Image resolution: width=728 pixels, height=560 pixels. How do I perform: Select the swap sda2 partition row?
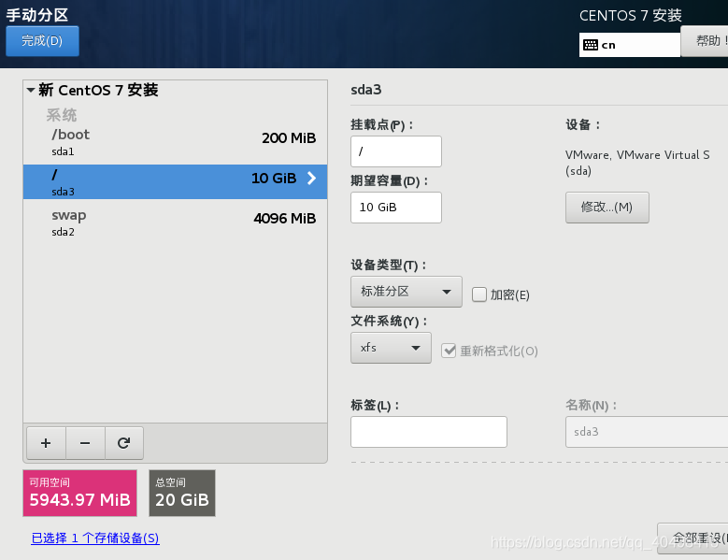175,223
